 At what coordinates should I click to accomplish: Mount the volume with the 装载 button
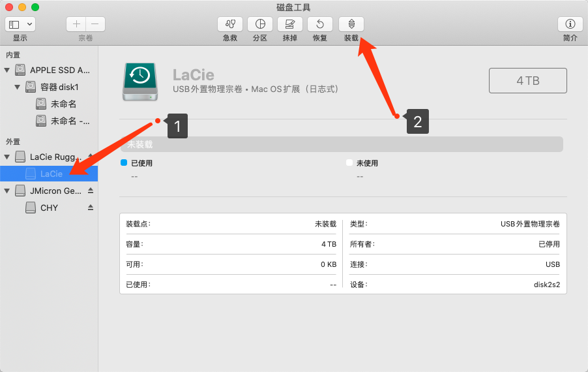pos(351,24)
